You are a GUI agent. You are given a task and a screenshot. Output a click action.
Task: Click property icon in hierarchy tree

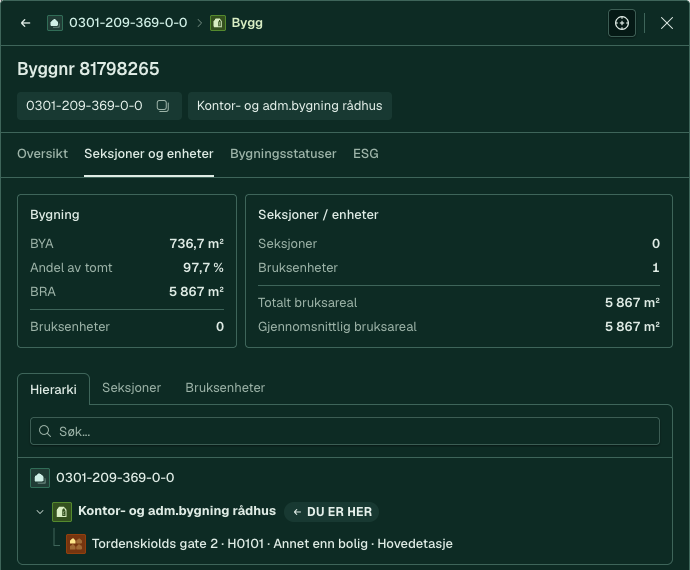click(x=40, y=478)
